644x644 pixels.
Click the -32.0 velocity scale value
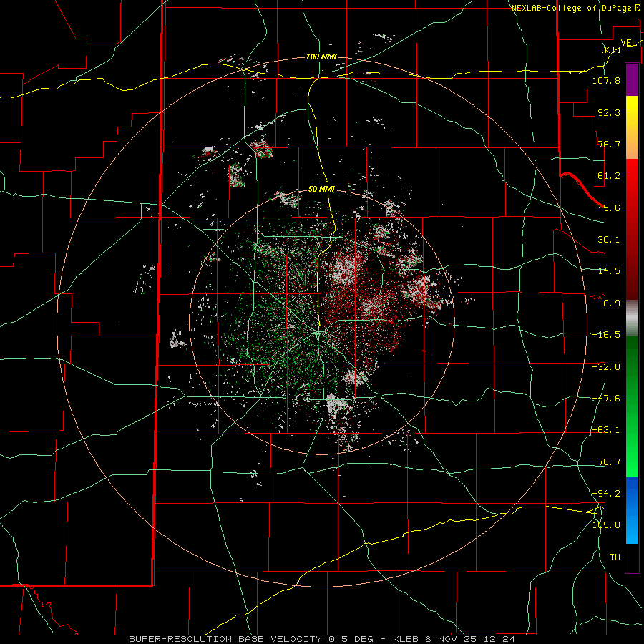pyautogui.click(x=606, y=366)
